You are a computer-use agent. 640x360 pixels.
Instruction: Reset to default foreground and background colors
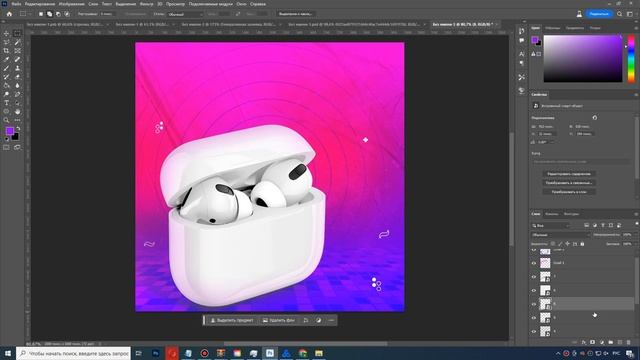pos(6,139)
